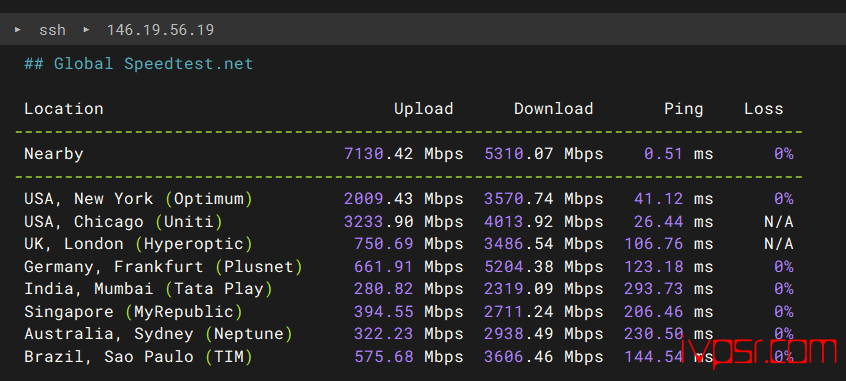Click the ssh breadcrumb label
The image size is (846, 381).
52,30
